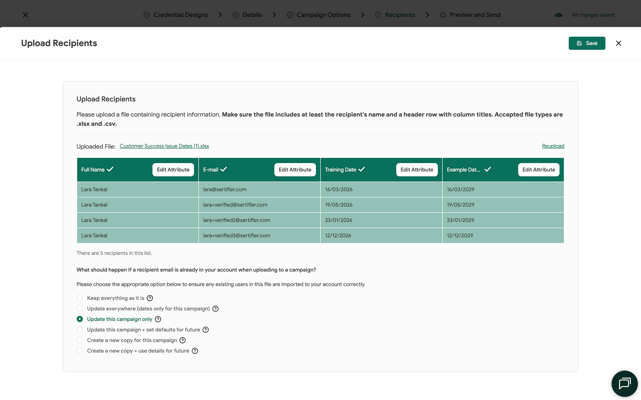Viewport: 641px width, 400px height.
Task: Click the lara@sertifier.com cell
Action: 260,189
